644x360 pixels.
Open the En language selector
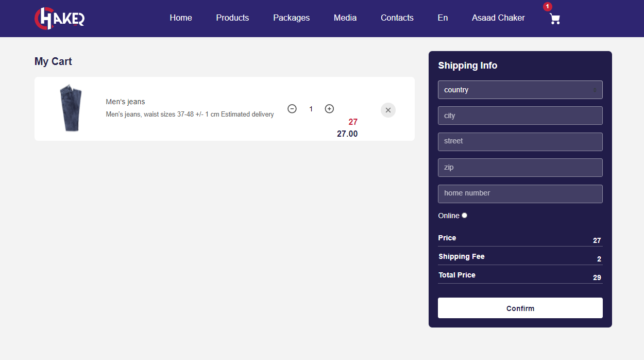(x=443, y=18)
